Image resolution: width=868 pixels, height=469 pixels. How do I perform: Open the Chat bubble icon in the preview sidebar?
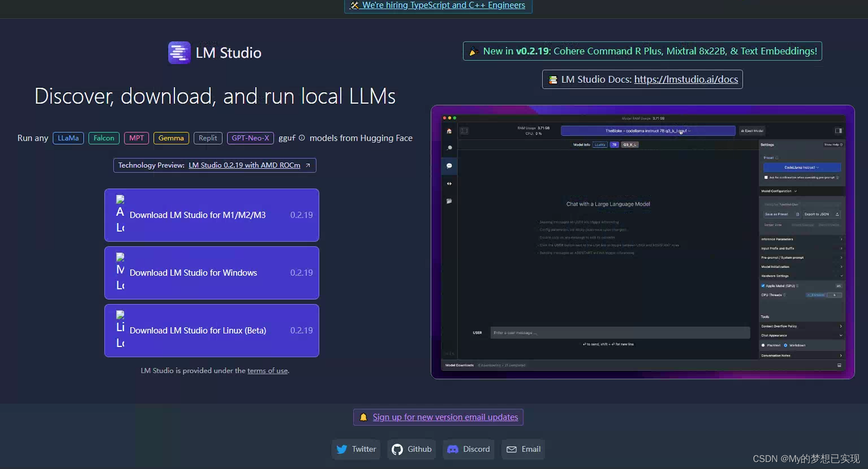click(x=449, y=166)
